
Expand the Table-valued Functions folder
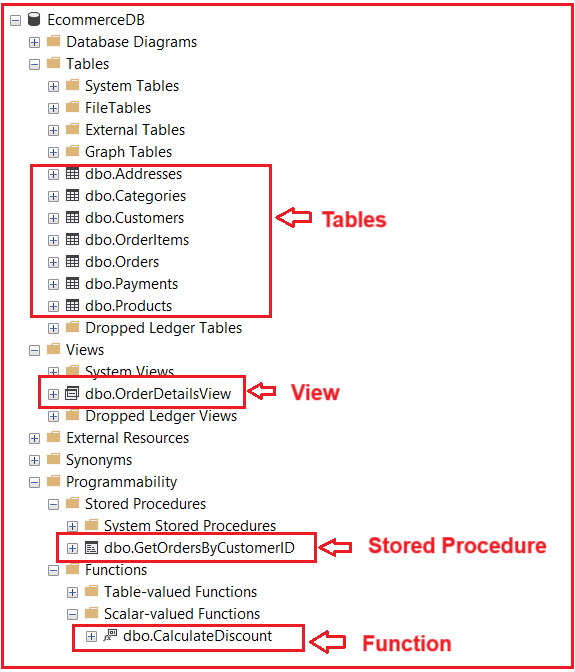(72, 592)
